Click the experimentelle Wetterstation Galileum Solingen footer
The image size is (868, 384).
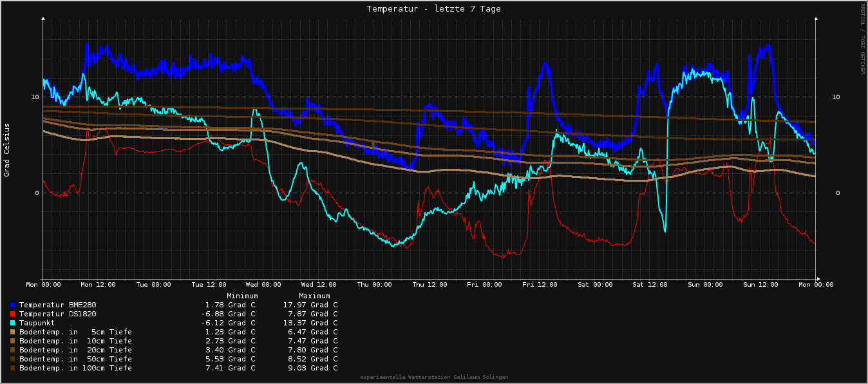pos(434,377)
